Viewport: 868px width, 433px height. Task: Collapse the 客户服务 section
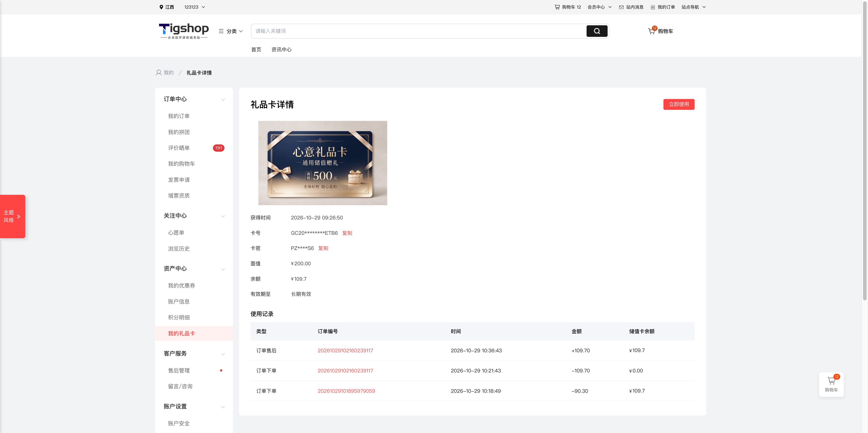[x=223, y=354]
